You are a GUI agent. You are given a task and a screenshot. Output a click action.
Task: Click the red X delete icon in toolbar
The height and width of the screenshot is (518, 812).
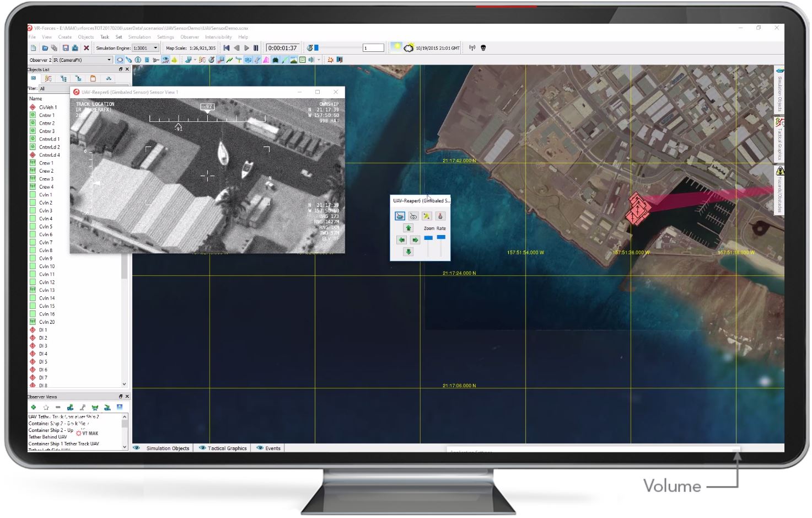(86, 48)
